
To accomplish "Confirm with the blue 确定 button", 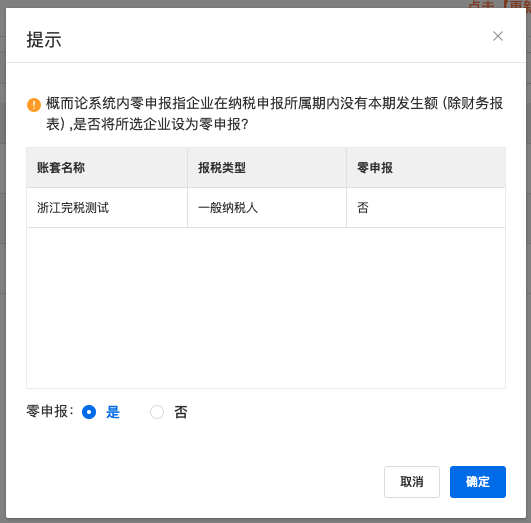I will point(477,482).
